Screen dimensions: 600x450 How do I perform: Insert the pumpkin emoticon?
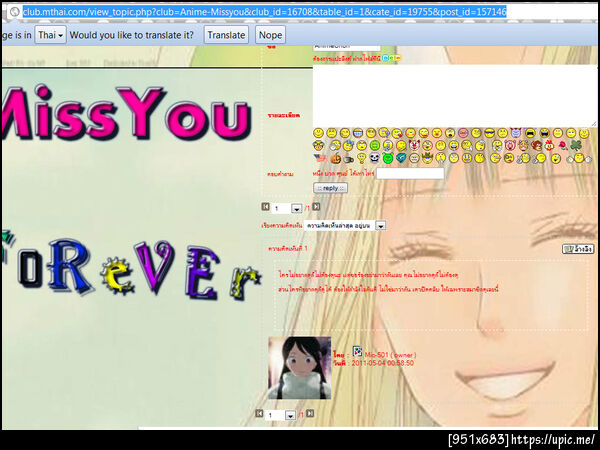pos(336,158)
